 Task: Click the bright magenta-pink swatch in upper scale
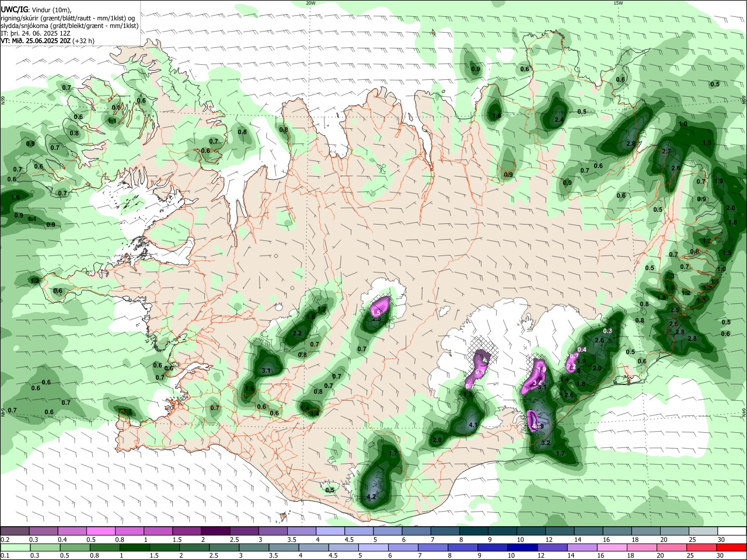(x=100, y=531)
